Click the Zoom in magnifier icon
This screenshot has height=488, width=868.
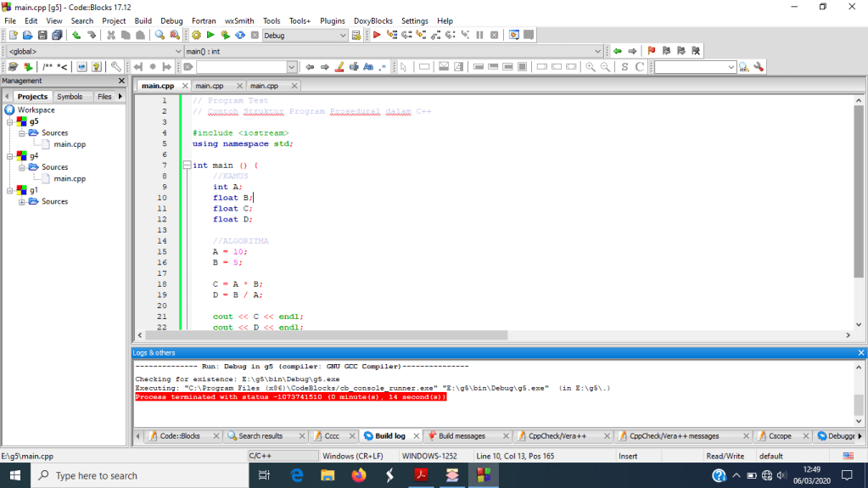(x=591, y=66)
